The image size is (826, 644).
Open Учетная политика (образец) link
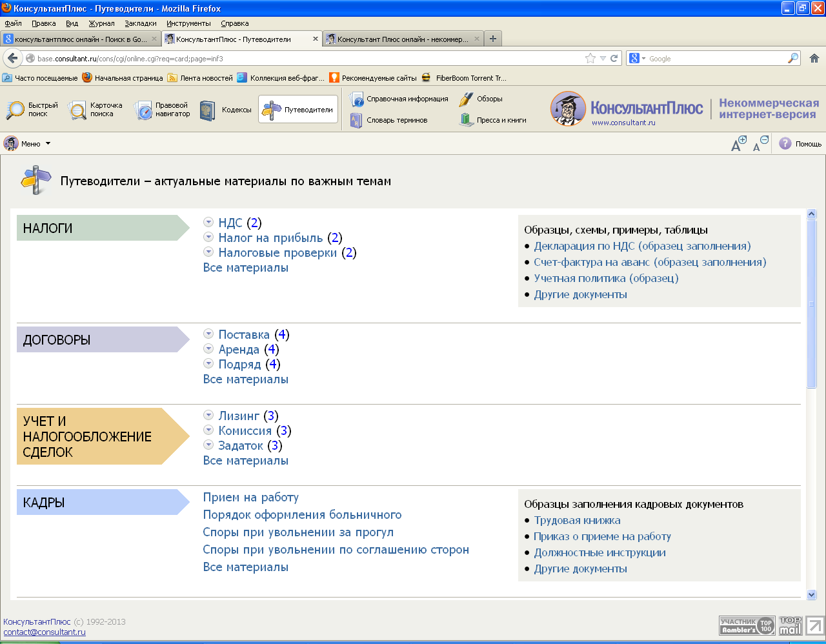pos(606,278)
